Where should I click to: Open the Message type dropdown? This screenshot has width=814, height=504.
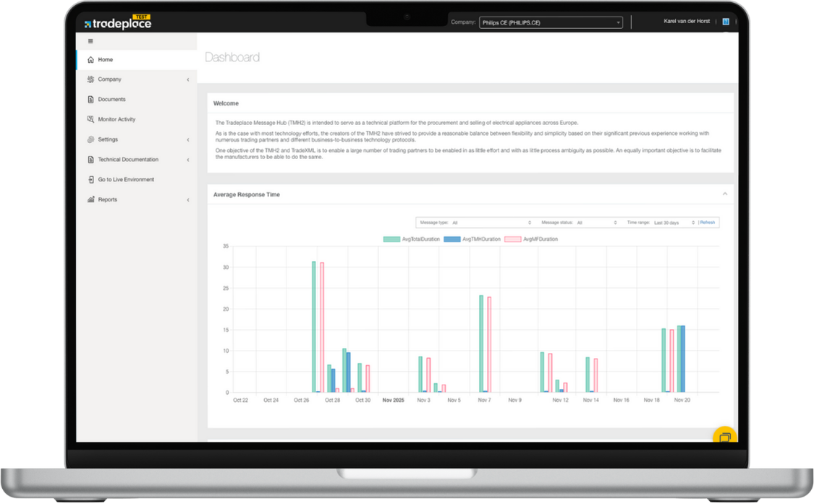tap(491, 223)
